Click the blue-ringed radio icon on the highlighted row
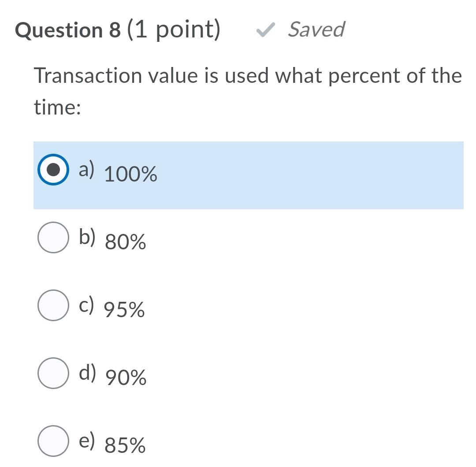 [53, 170]
